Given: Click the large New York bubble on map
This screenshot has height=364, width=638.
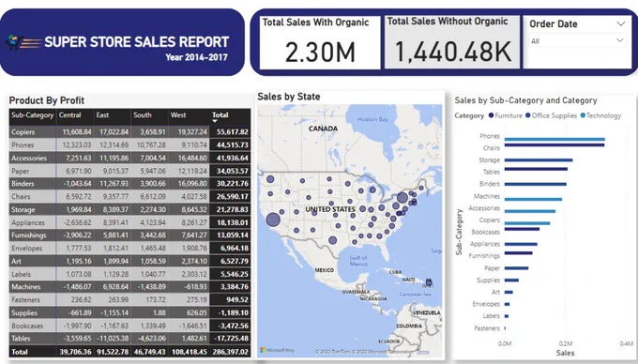Looking at the screenshot, I should click(402, 198).
